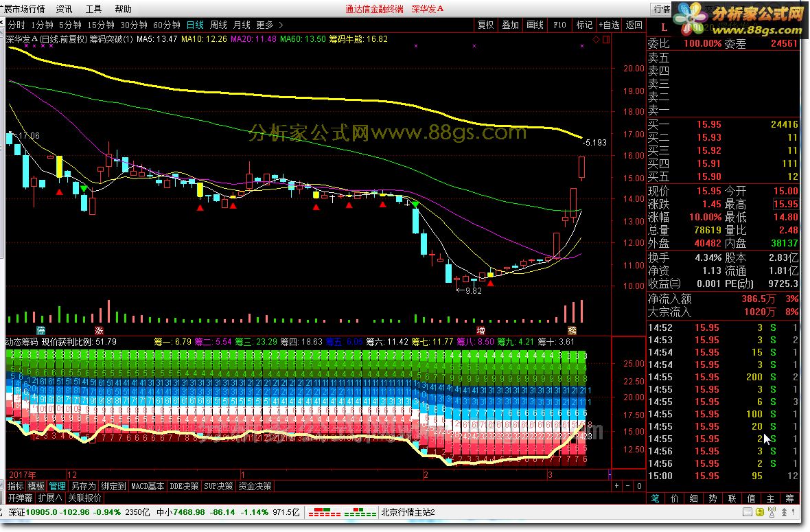Switch to the 价 price tab
This screenshot has height=532, width=810.
pos(675,498)
